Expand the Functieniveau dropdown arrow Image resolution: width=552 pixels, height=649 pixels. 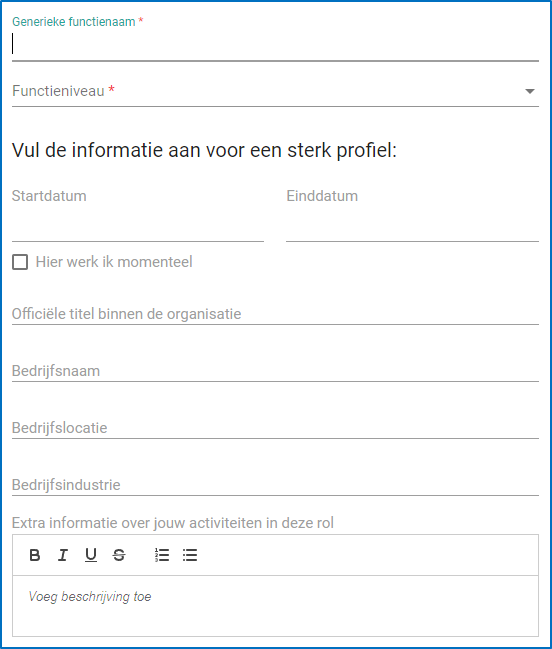click(x=530, y=91)
